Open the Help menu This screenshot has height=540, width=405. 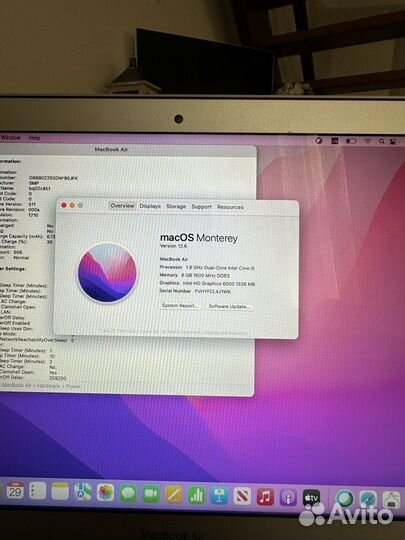point(34,138)
